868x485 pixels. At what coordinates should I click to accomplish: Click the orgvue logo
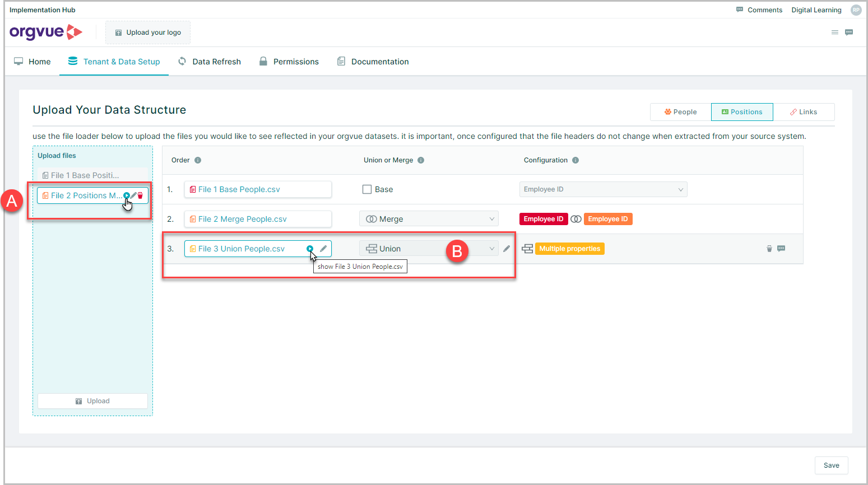[46, 32]
